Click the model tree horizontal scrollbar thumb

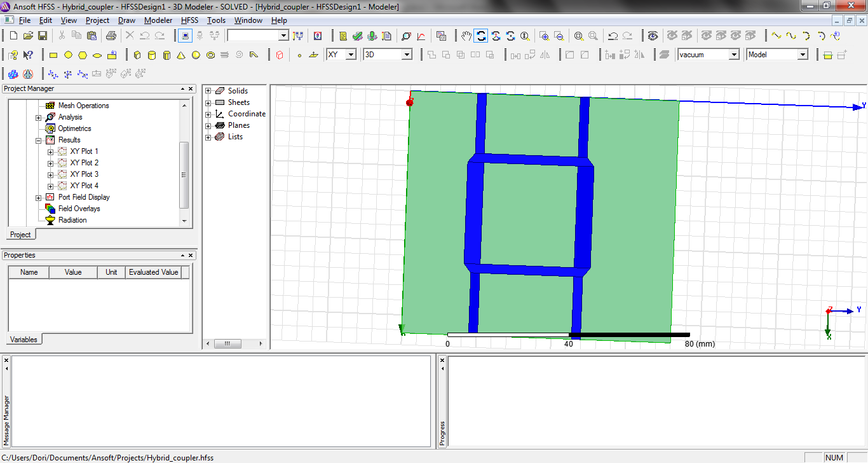[227, 343]
